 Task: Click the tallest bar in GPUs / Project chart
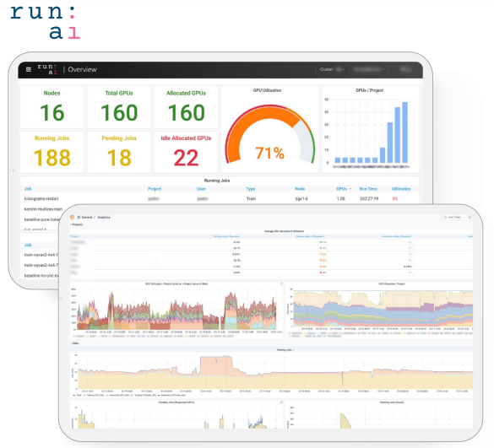click(x=404, y=132)
